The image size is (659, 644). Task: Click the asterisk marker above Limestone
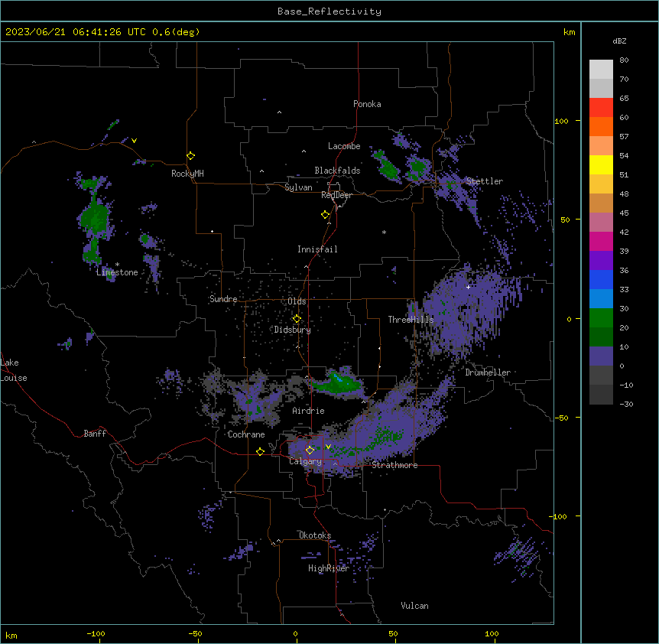tap(117, 265)
